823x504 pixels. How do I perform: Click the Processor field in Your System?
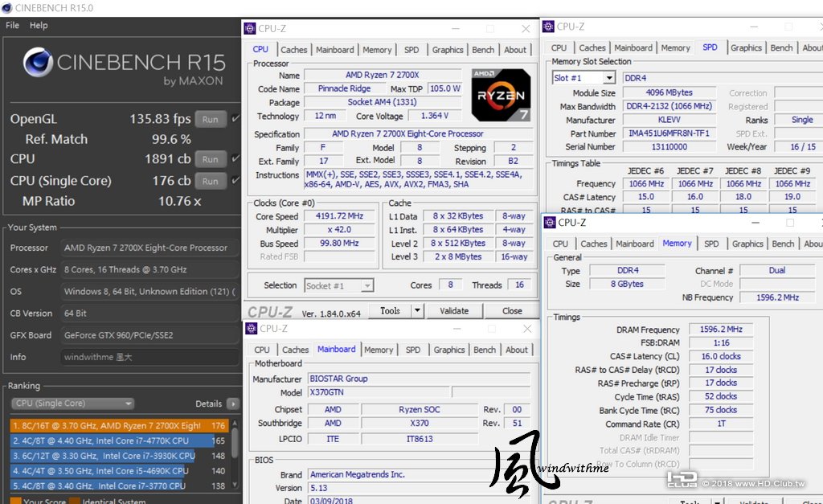click(x=149, y=248)
